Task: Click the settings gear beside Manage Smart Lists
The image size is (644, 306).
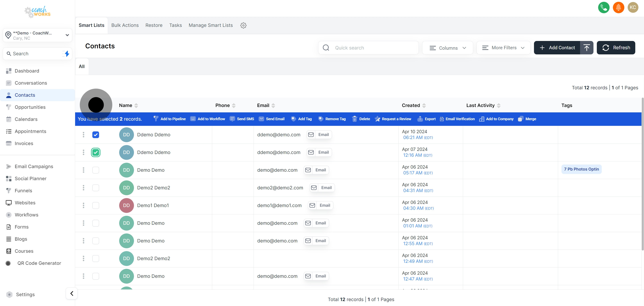Action: (x=243, y=25)
